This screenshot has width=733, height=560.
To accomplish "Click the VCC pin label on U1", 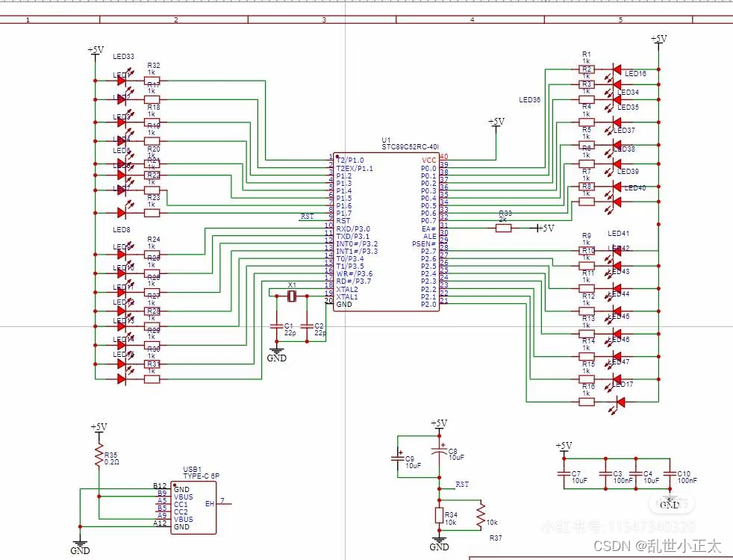I will point(428,160).
